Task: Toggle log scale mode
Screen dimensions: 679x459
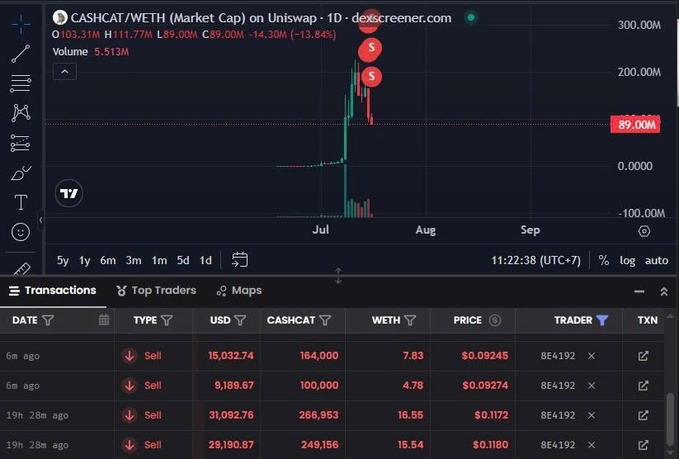Action: point(627,260)
